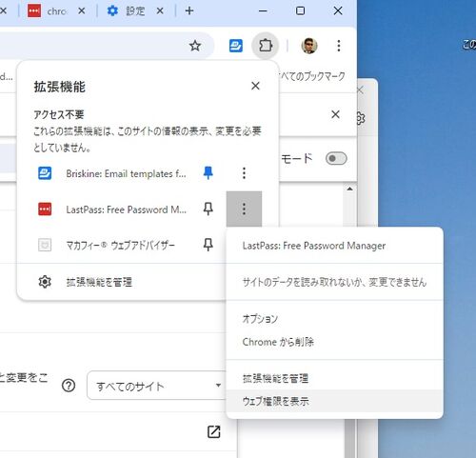Choose ウェブ権限を表示 in context menu
476x458 pixels.
tap(334, 401)
